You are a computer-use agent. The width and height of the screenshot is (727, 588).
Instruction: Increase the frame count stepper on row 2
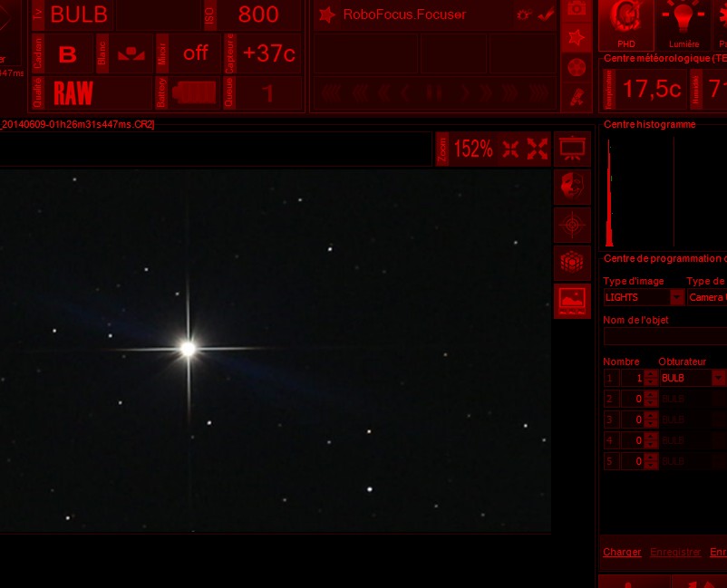[x=651, y=395]
